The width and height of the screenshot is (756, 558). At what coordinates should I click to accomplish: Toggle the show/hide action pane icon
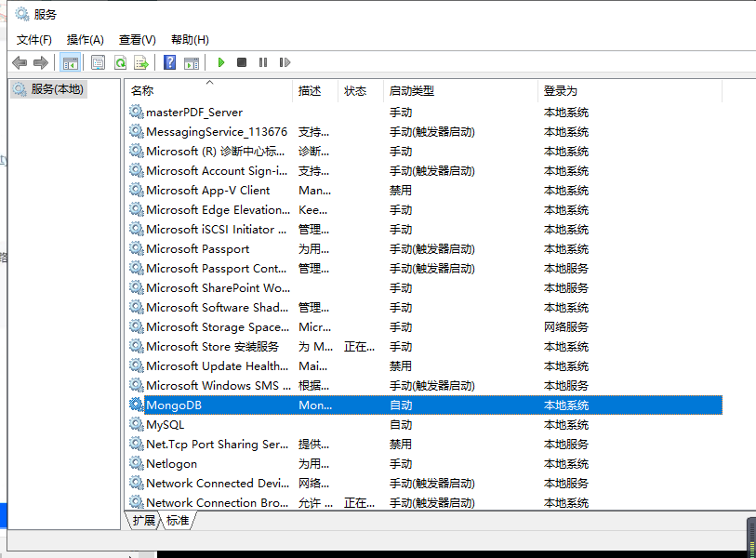[x=192, y=62]
